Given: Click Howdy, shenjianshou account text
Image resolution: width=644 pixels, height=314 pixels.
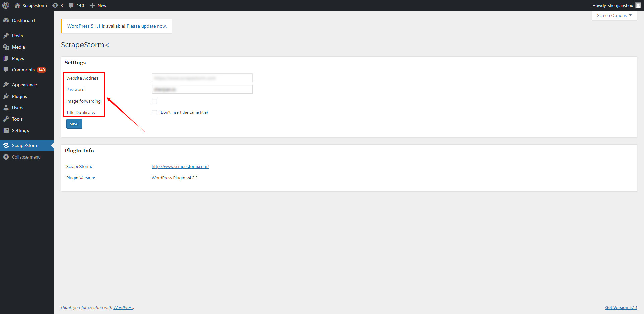Looking at the screenshot, I should point(612,5).
